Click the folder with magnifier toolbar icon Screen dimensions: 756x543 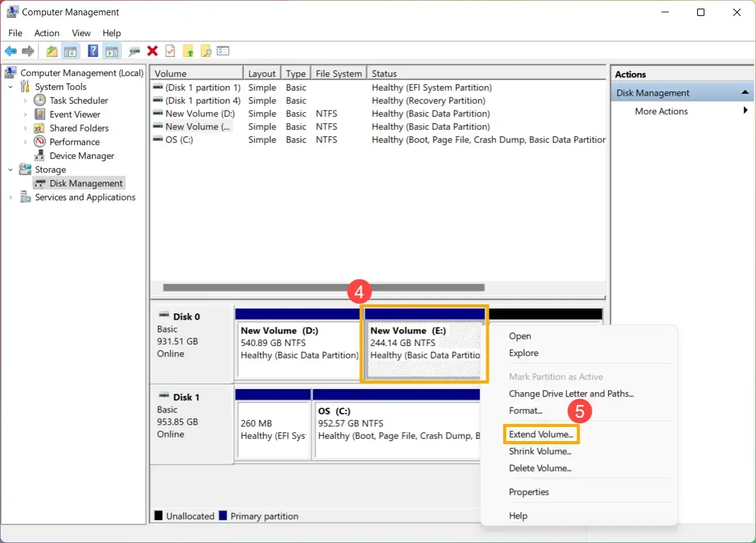click(206, 51)
